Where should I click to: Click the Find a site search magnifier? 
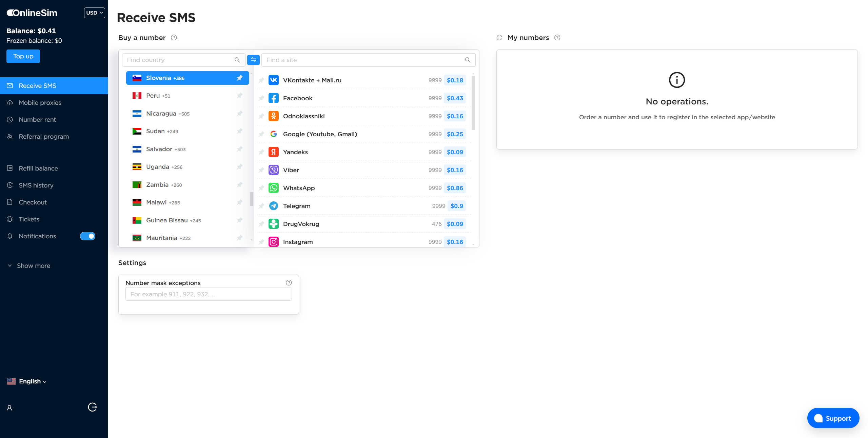pos(468,60)
